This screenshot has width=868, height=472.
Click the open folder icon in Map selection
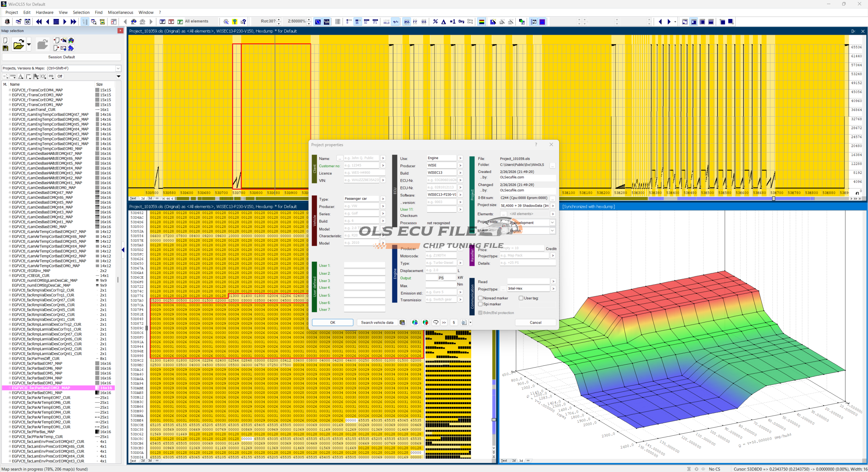(x=18, y=44)
